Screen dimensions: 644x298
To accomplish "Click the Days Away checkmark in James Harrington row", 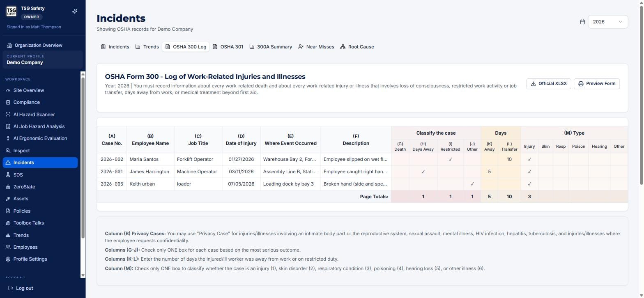I will click(x=423, y=172).
